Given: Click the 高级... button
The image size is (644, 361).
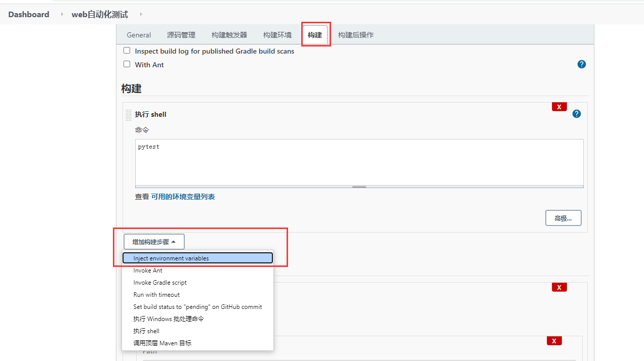Looking at the screenshot, I should coord(563,217).
